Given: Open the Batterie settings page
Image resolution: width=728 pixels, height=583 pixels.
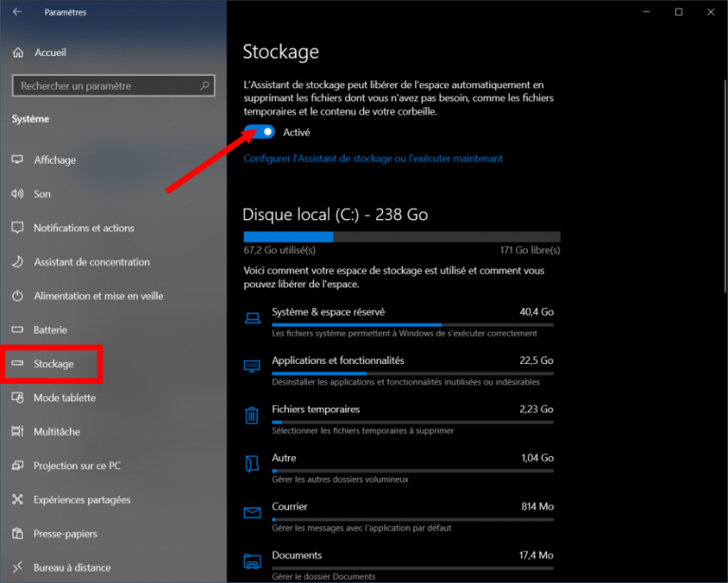Looking at the screenshot, I should click(x=50, y=330).
